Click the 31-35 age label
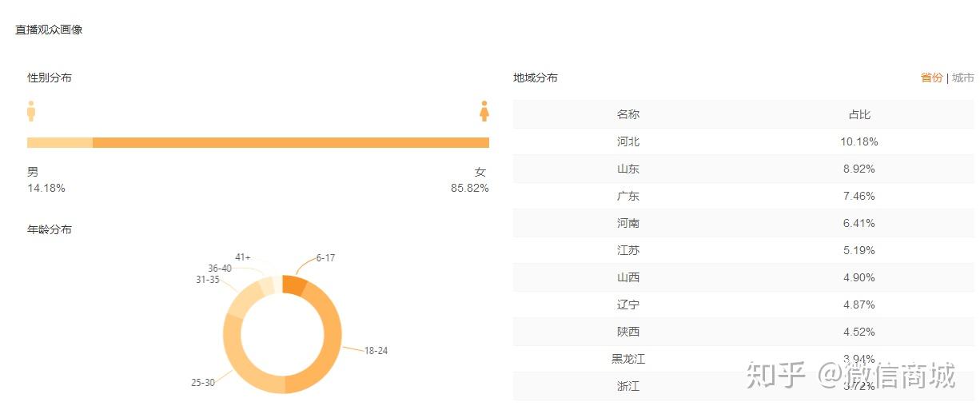 pyautogui.click(x=207, y=280)
